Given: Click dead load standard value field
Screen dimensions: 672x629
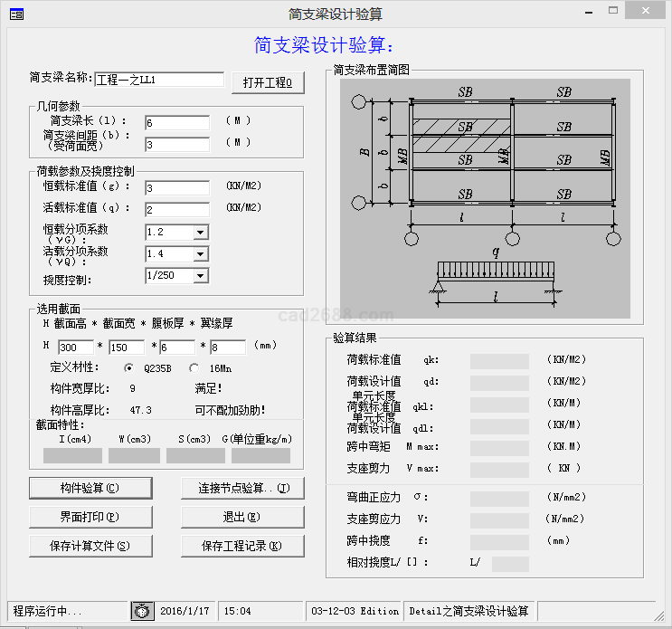Looking at the screenshot, I should (x=176, y=188).
